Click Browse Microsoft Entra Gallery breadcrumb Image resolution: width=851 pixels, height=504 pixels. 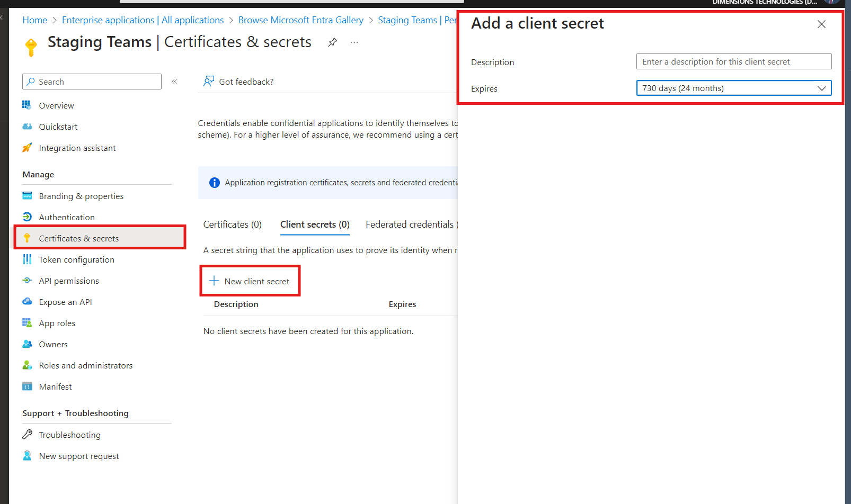click(x=301, y=20)
